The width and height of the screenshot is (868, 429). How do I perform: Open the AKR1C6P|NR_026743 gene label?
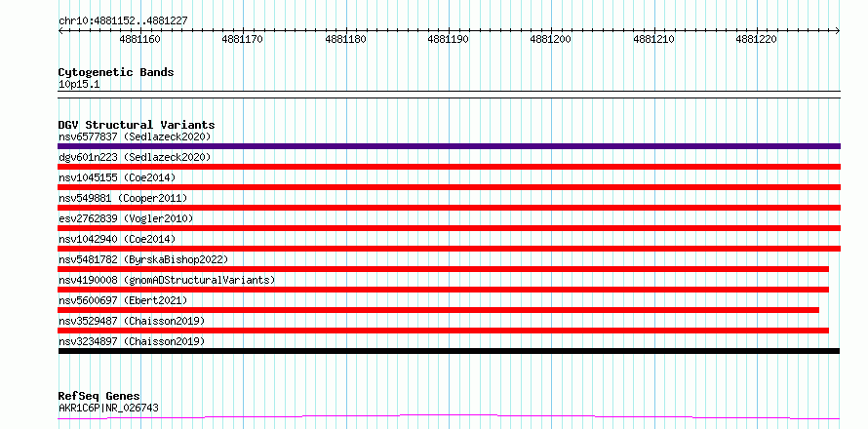(x=108, y=408)
